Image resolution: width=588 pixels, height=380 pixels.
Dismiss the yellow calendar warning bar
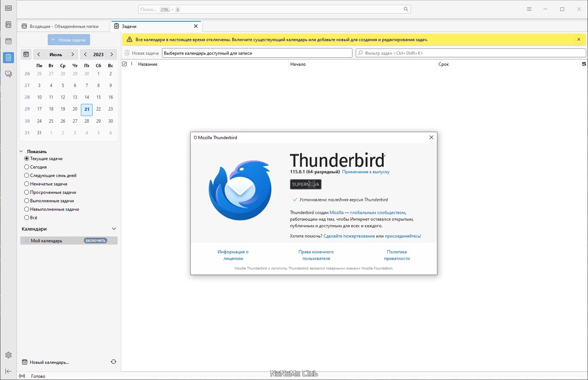click(579, 39)
